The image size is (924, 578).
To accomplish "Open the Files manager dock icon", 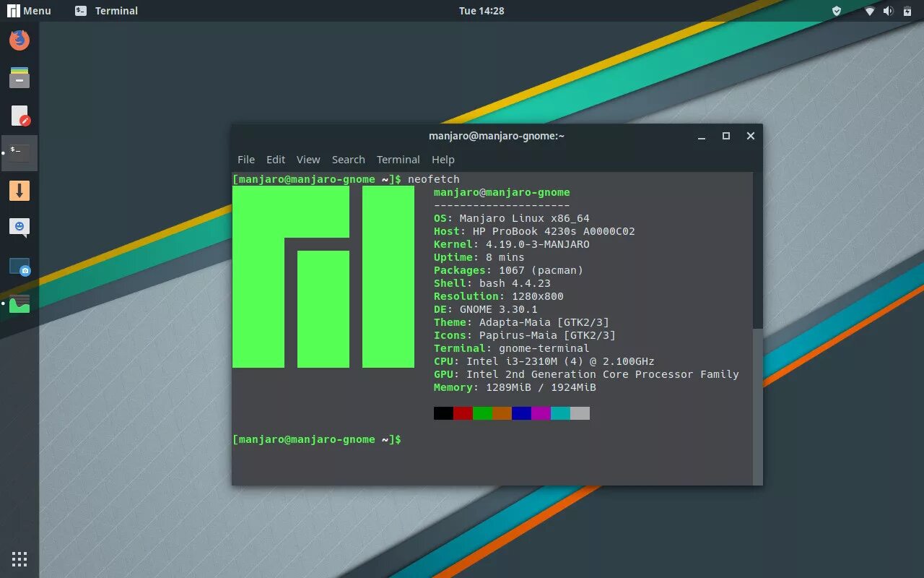I will point(19,77).
